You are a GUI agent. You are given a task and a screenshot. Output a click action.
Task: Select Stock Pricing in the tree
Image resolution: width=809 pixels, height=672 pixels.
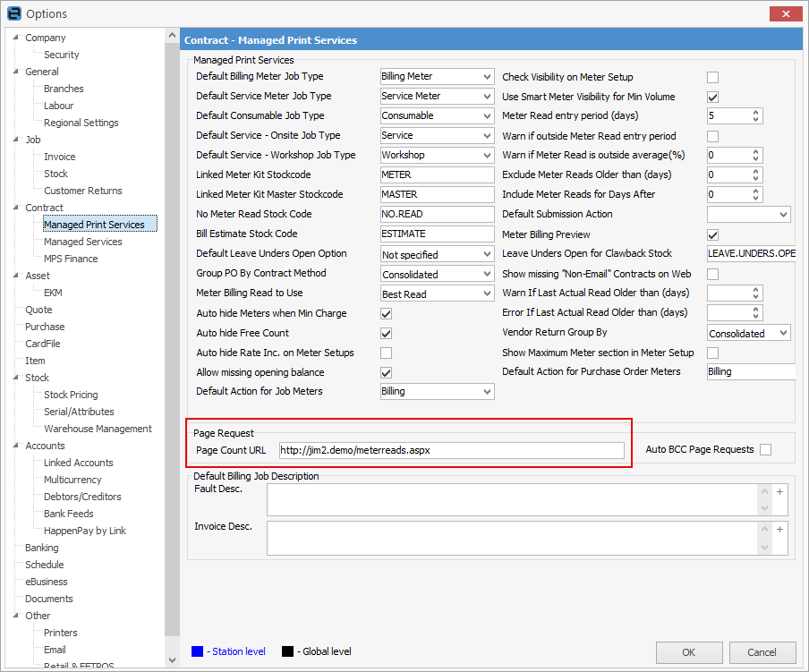(x=71, y=395)
